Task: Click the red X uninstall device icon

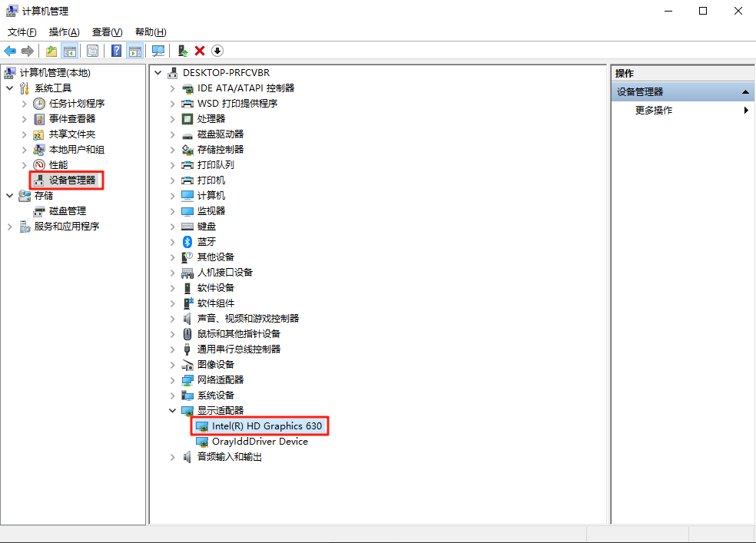Action: click(x=200, y=51)
